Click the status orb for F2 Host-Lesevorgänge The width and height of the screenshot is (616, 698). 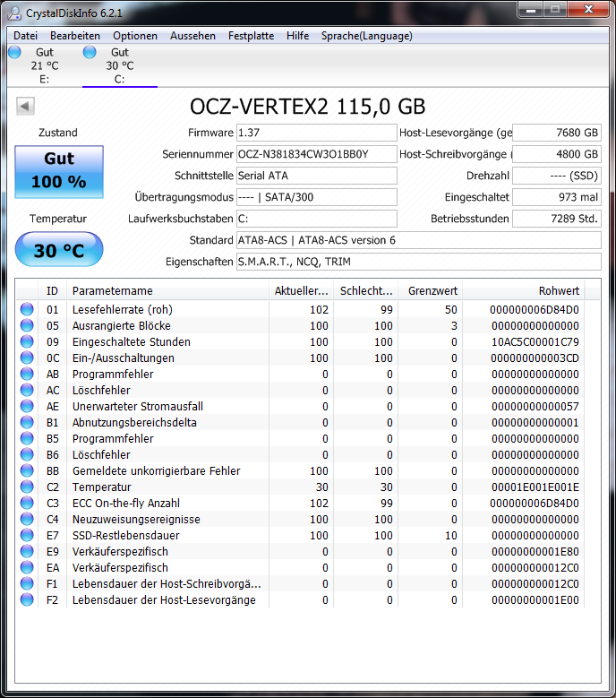pos(27,599)
